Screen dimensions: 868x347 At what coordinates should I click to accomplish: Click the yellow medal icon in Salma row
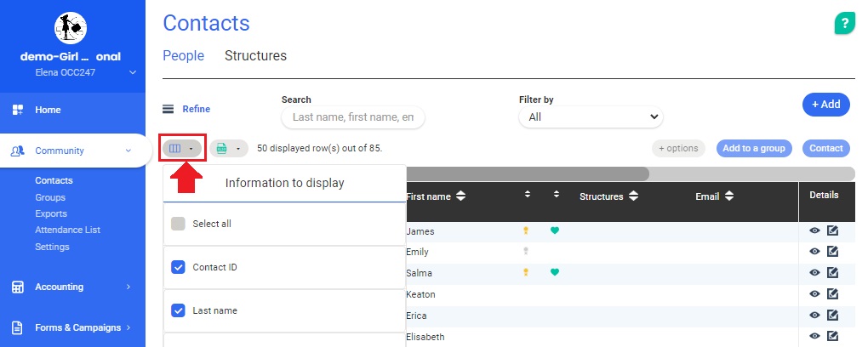pos(526,272)
